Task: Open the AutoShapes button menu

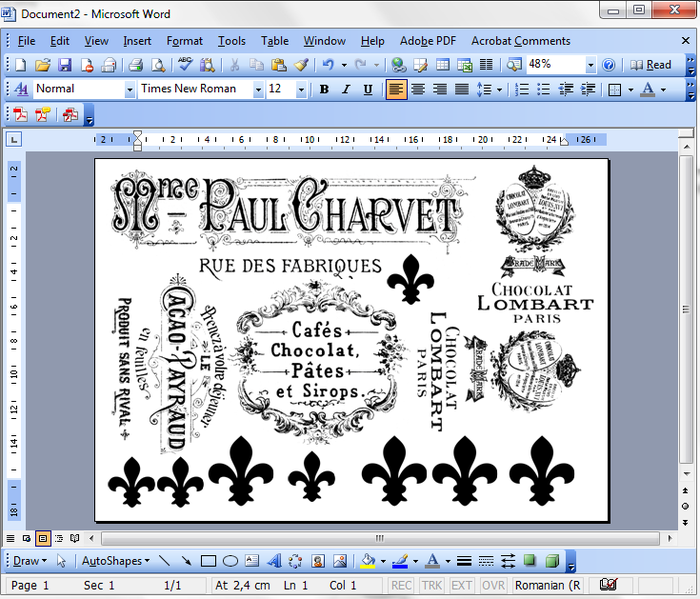Action: point(116,561)
